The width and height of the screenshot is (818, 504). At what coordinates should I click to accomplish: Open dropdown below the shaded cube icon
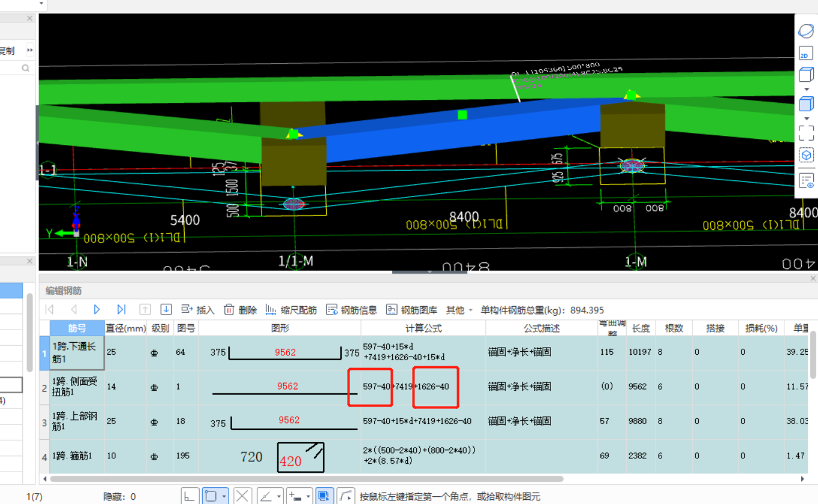tap(807, 118)
